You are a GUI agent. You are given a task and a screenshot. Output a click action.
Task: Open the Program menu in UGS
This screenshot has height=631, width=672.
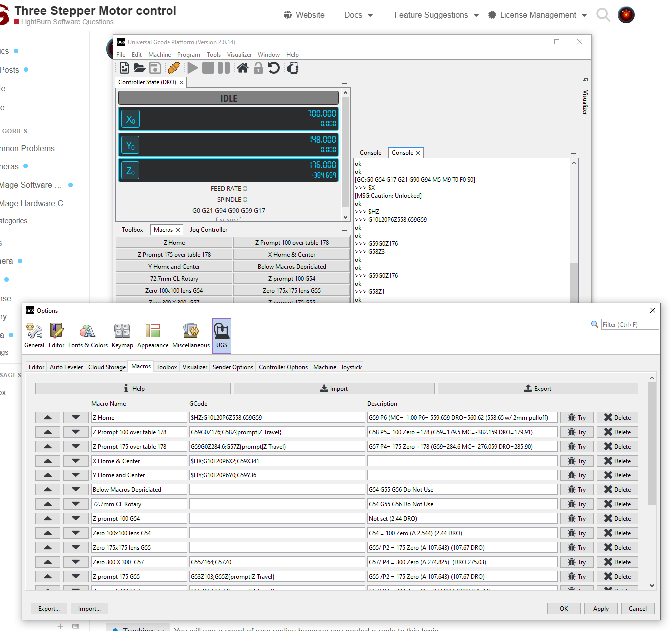(x=189, y=55)
